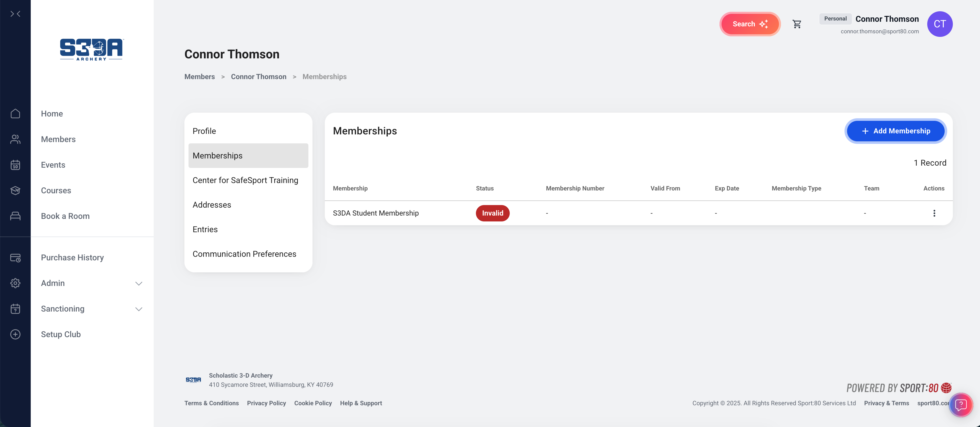Click the Book a Room bed icon
980x427 pixels.
point(15,216)
